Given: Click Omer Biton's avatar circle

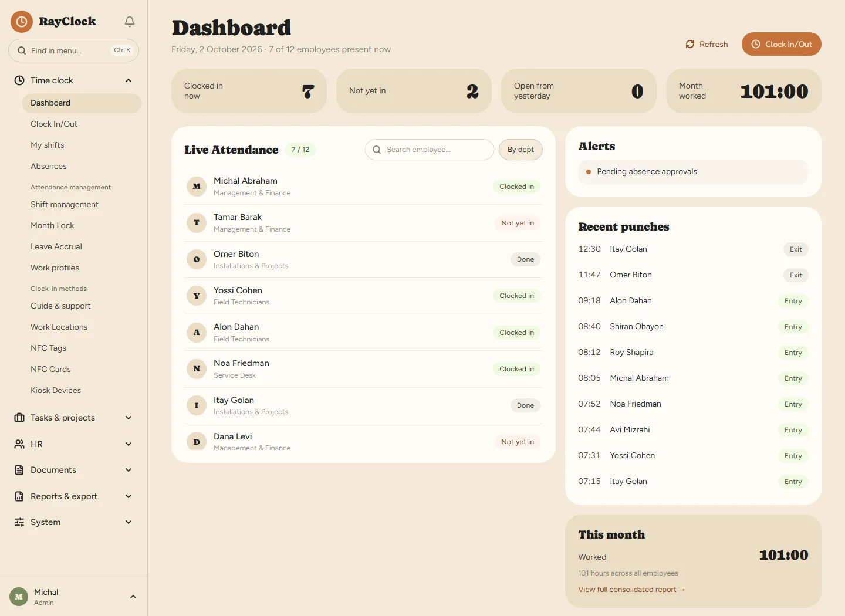Looking at the screenshot, I should 197,259.
